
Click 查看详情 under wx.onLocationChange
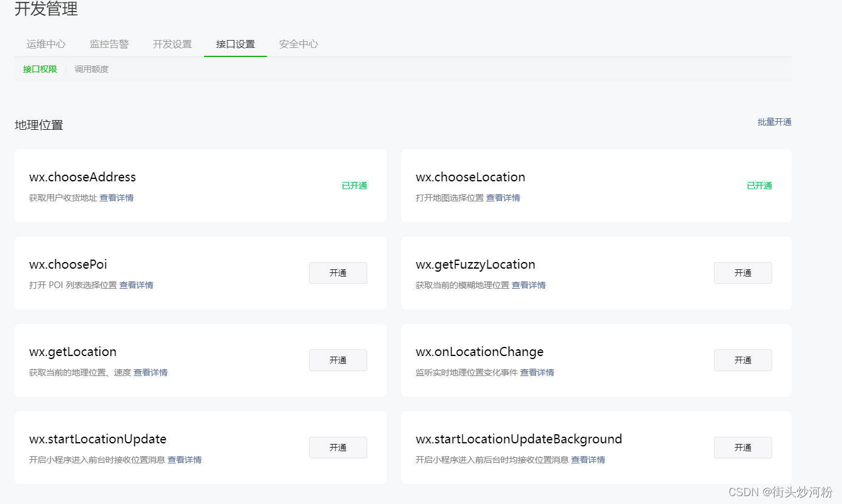(537, 372)
